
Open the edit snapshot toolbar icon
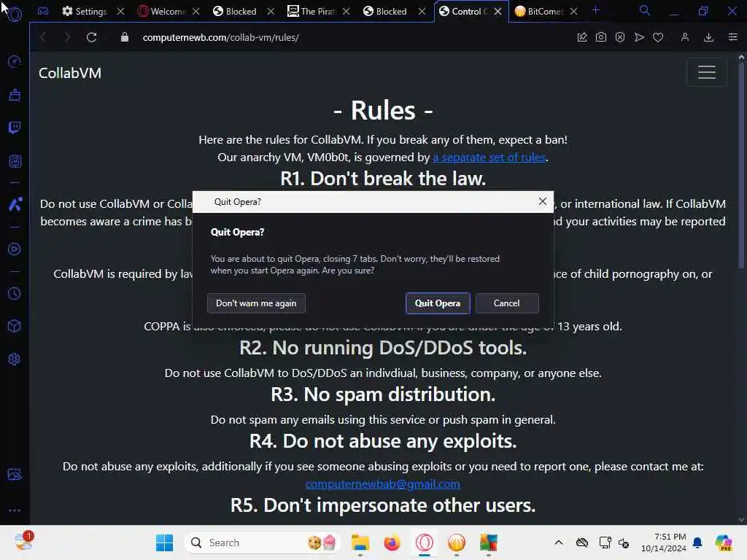[581, 37]
